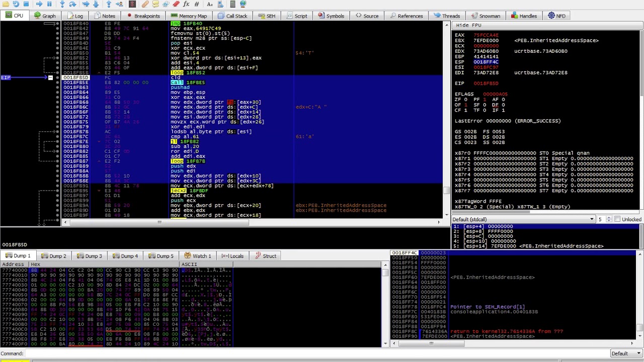This screenshot has height=362, width=644.
Task: Trace over with the toolbar icon
Action: click(96, 4)
